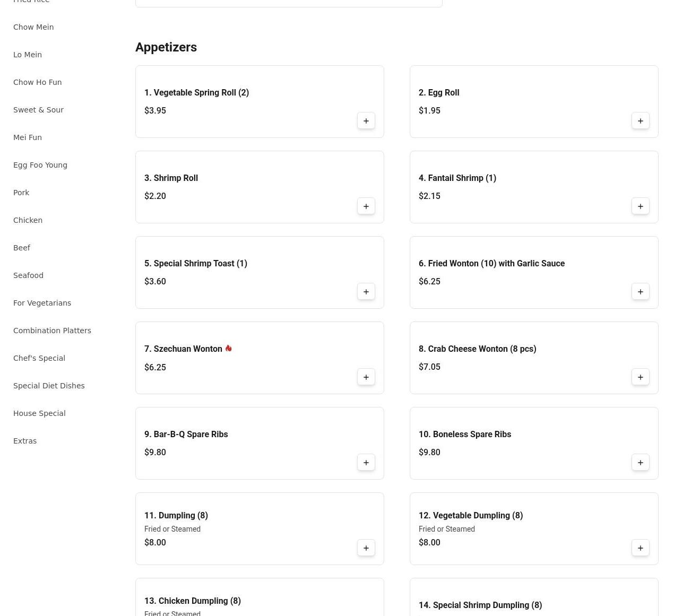674x616 pixels.
Task: Add Shrimp Roll via plus icon
Action: pyautogui.click(x=366, y=206)
